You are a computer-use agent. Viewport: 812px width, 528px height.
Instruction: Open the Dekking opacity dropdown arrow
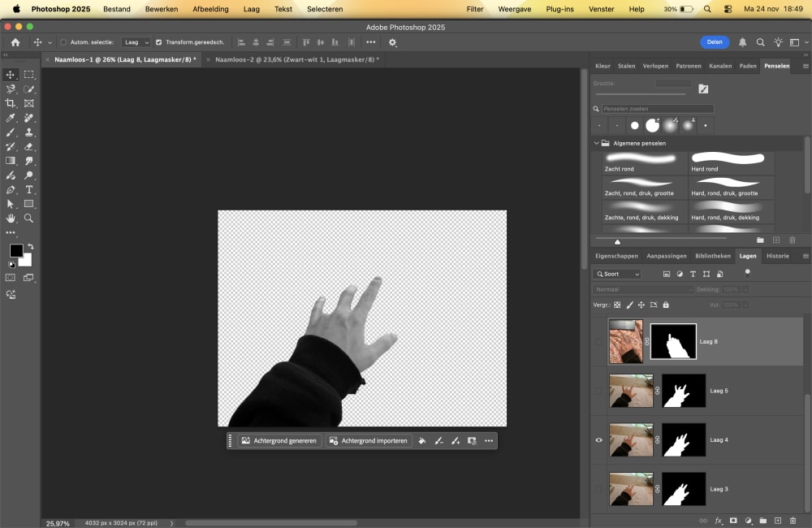tap(745, 290)
